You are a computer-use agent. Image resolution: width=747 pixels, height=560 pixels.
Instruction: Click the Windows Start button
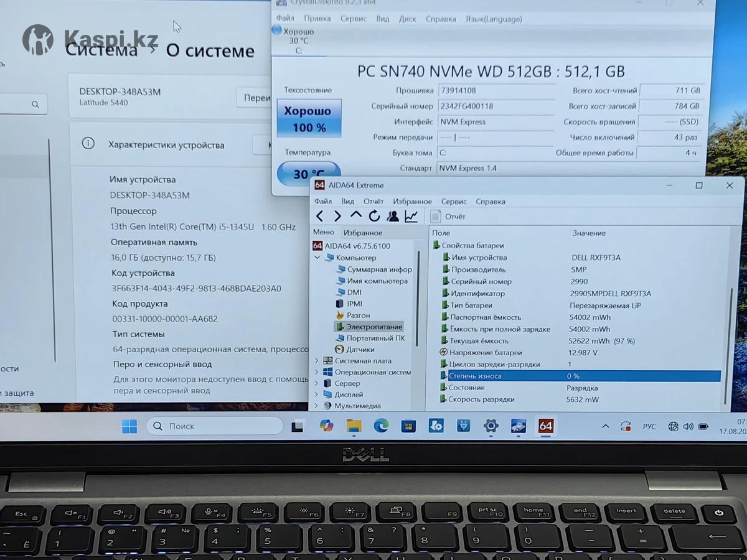129,426
